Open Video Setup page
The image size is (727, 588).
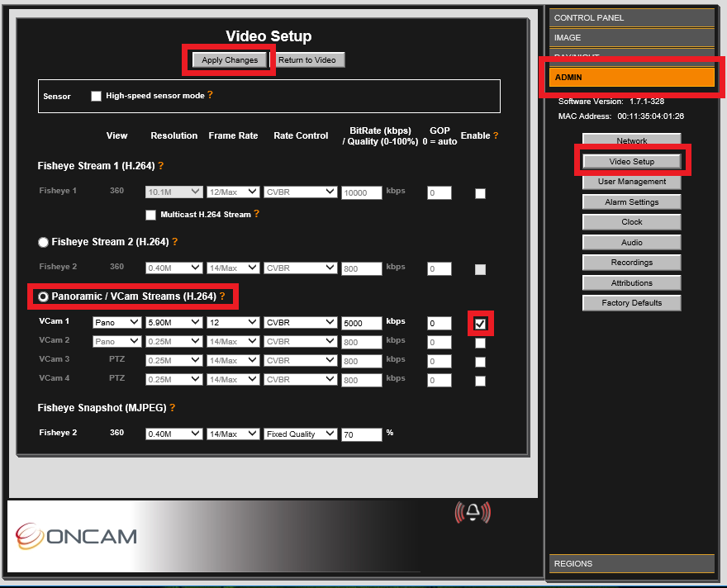631,161
